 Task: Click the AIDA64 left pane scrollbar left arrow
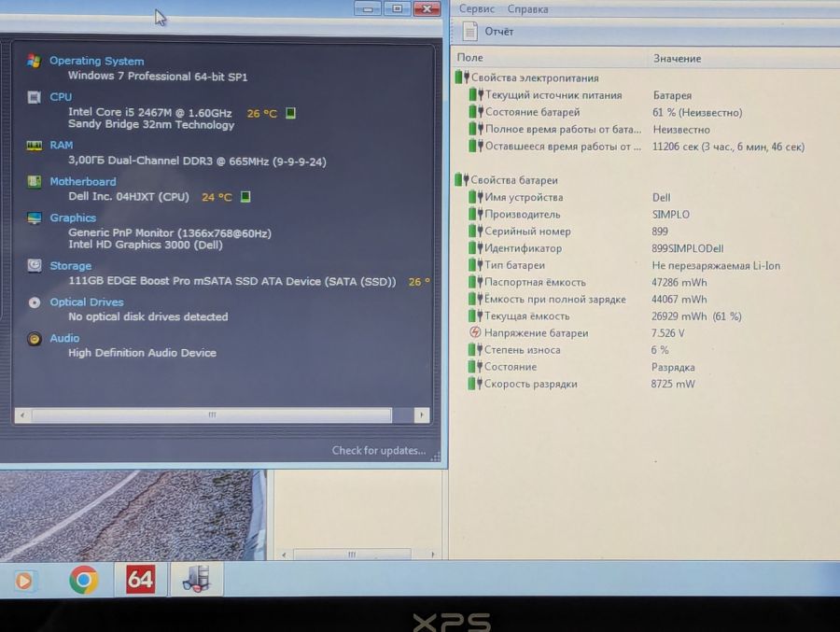coord(284,555)
